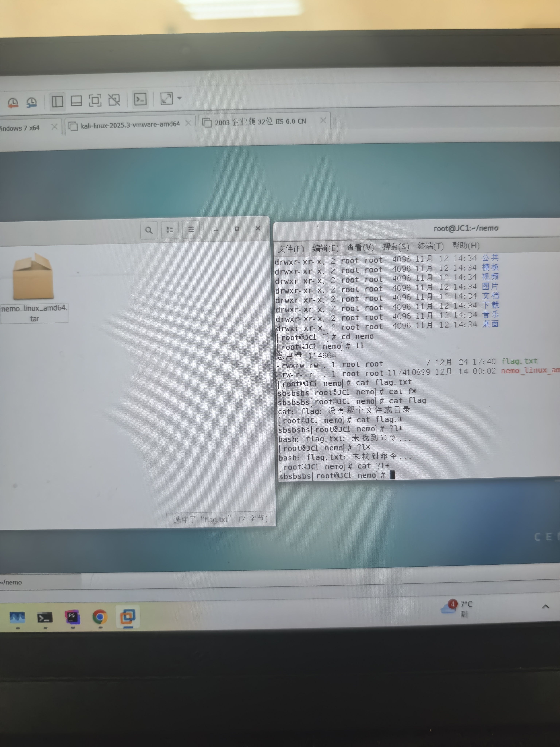The image size is (560, 747).
Task: Open Chrome from Windows taskbar
Action: click(x=100, y=617)
